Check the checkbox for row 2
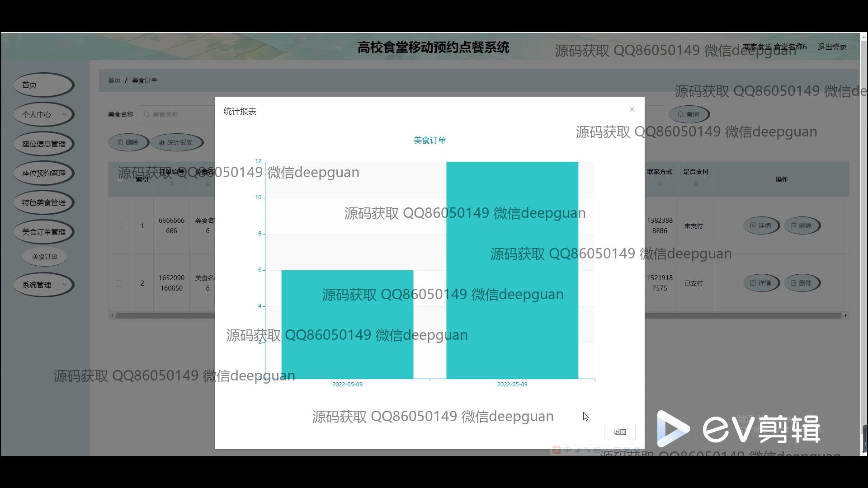Screen dimensions: 868x488 (x=119, y=283)
